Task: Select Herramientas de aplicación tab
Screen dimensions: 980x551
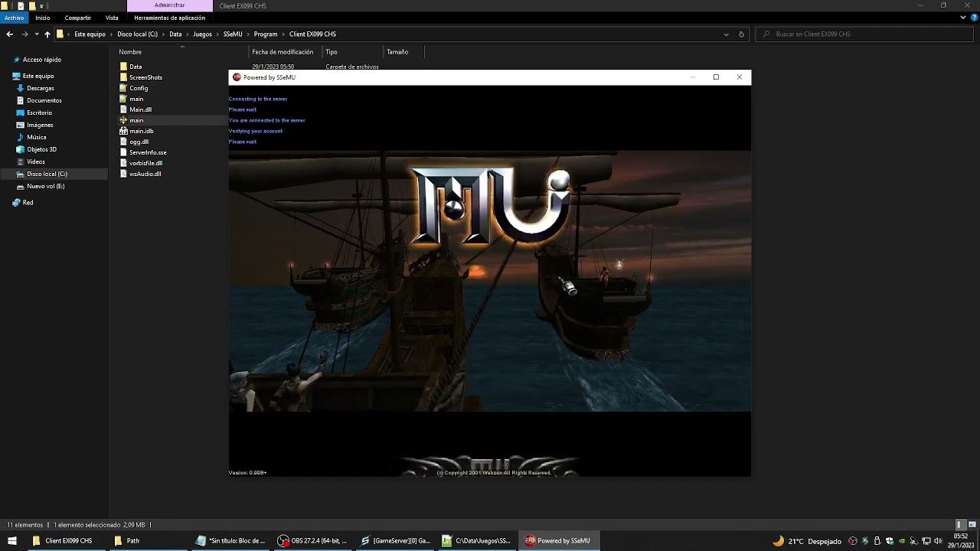Action: pos(169,18)
